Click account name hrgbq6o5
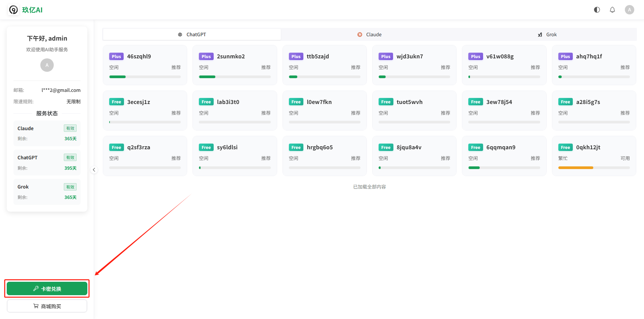Screen dimensions: 644x319 coord(320,147)
